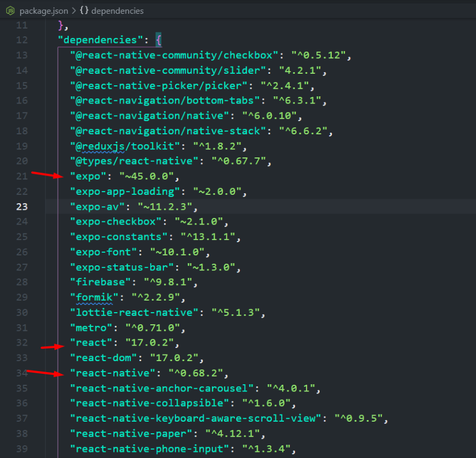Click the closing brace on line 11
The image size is (476, 458).
pos(61,25)
